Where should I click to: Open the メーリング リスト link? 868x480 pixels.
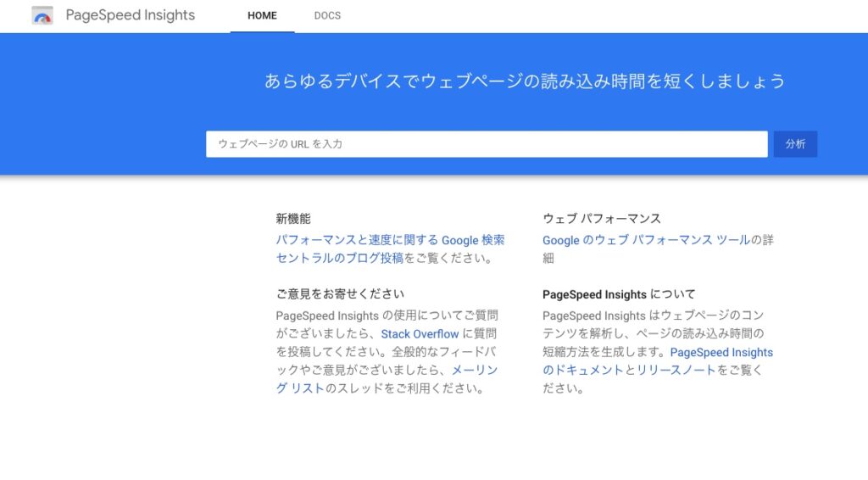(x=387, y=379)
